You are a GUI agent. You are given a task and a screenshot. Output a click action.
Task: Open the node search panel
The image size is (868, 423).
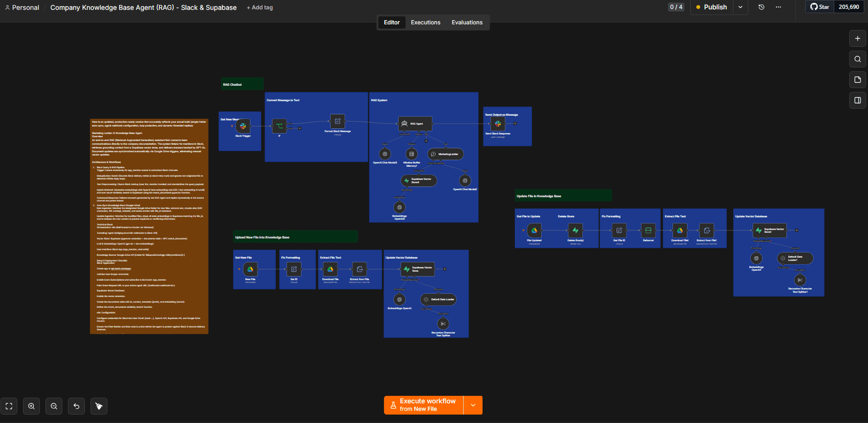pos(858,59)
